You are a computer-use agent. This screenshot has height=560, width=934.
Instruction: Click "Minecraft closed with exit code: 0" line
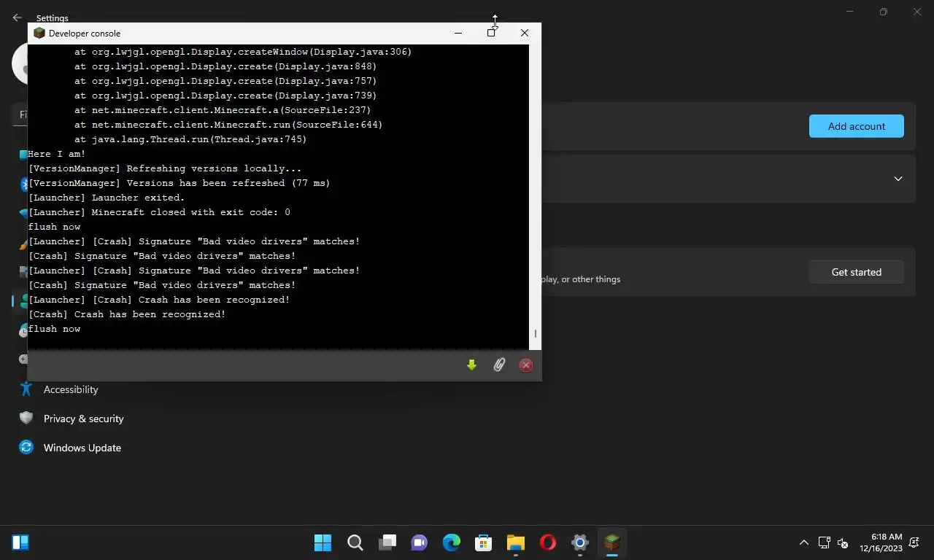coord(159,212)
